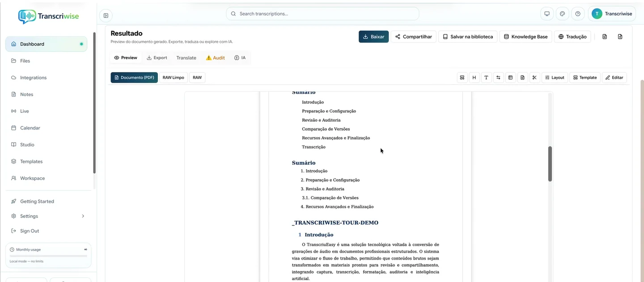Click "Recursos Avançados e Finalização" in first Sumário
The width and height of the screenshot is (644, 282).
click(x=336, y=138)
